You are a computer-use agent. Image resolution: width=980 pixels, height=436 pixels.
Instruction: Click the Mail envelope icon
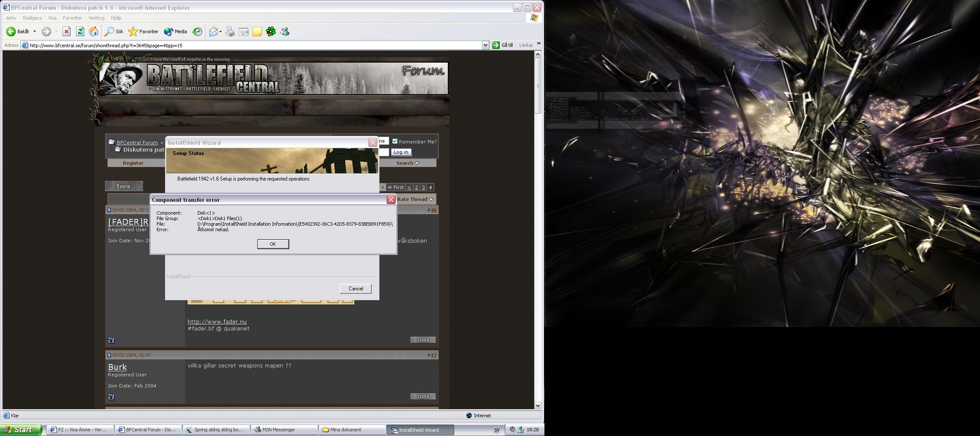214,32
